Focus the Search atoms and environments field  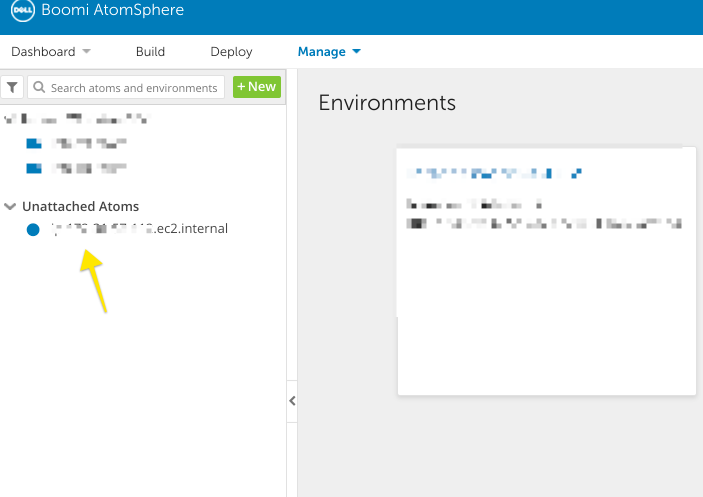pyautogui.click(x=126, y=87)
